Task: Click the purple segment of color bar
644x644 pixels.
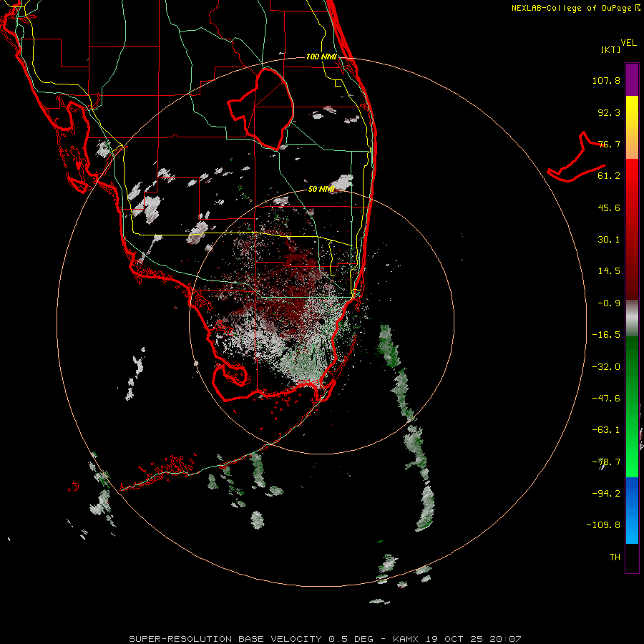Action: [632, 79]
